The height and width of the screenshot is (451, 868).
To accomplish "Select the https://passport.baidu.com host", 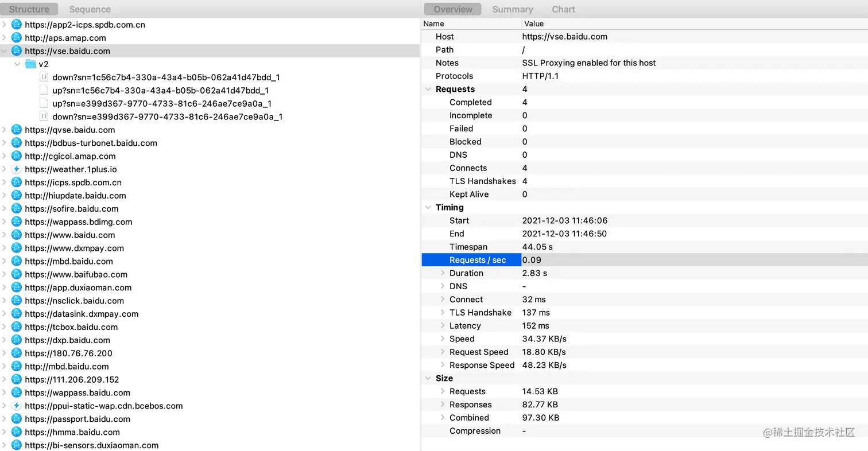I will 77,419.
